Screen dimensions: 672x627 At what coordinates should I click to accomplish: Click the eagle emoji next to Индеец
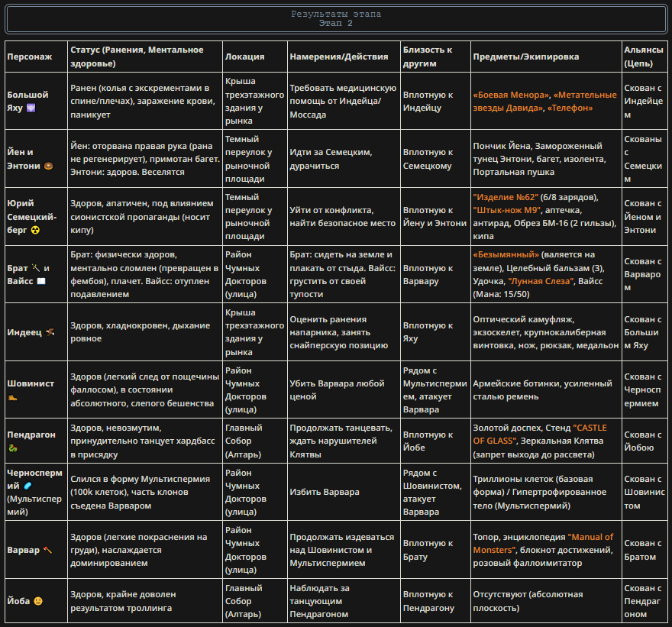click(x=50, y=332)
